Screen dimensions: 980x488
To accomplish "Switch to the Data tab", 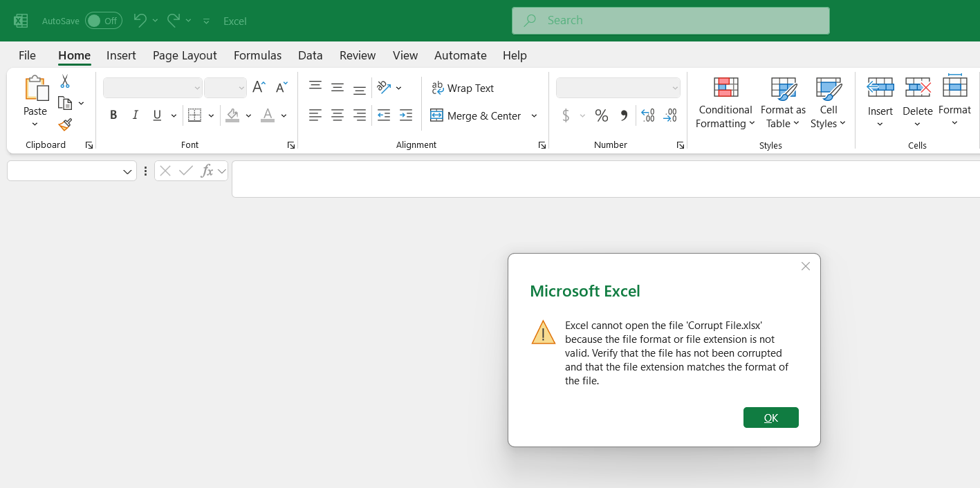I will coord(311,55).
